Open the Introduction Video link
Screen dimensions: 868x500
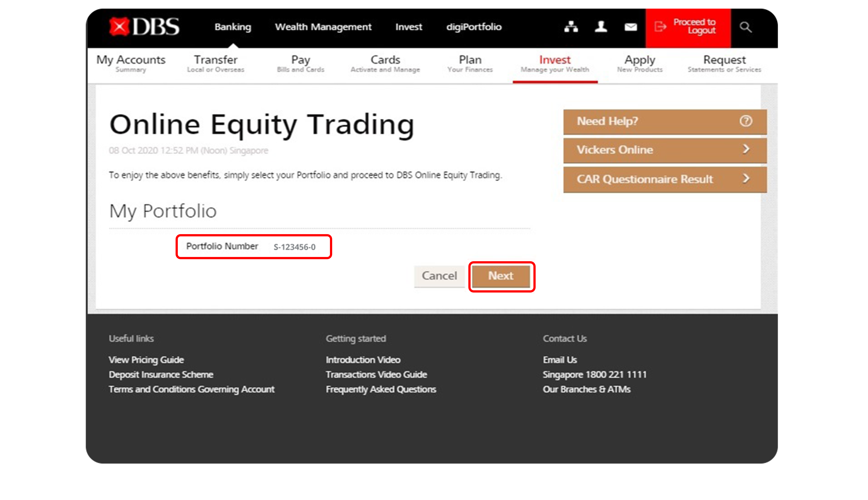(363, 360)
